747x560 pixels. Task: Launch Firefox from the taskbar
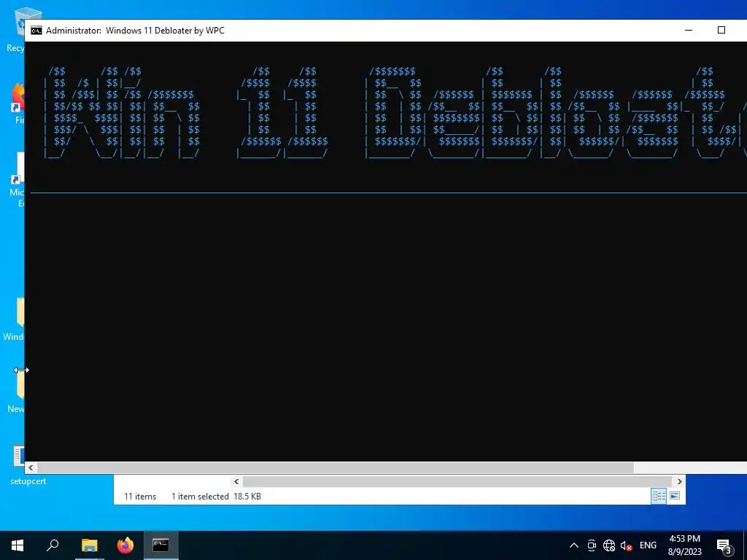pos(125,545)
